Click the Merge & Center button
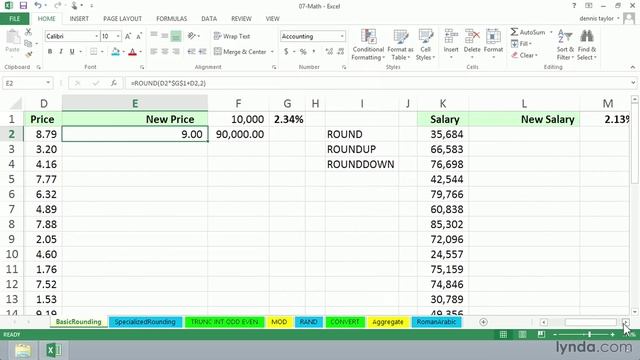This screenshot has width=640, height=360. pos(240,52)
